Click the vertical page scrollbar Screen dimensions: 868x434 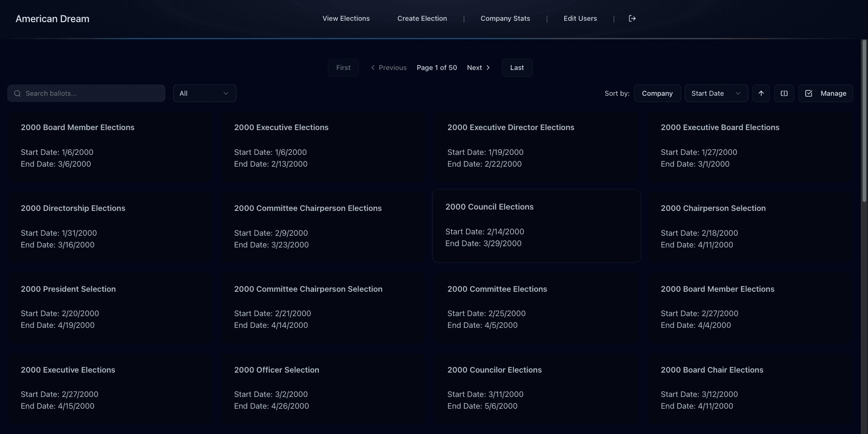coord(864,122)
